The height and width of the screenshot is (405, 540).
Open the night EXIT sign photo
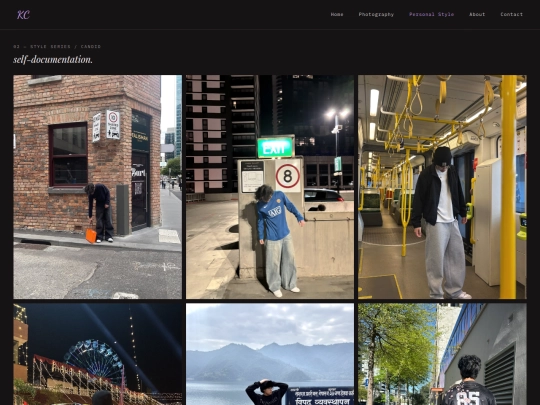pyautogui.click(x=270, y=187)
